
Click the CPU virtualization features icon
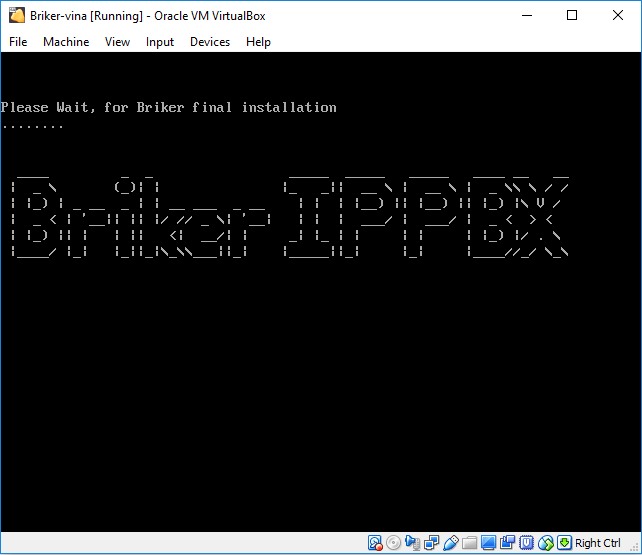coord(526,543)
